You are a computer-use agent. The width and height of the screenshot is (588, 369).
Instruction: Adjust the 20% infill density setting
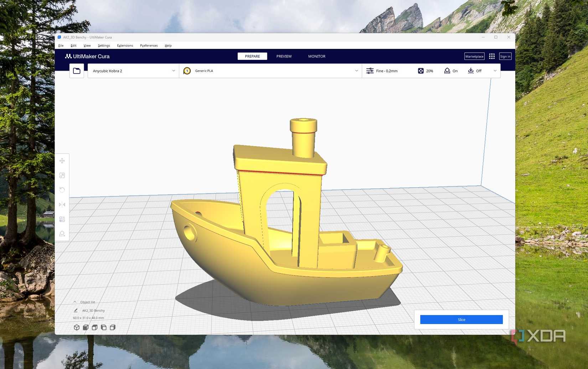coord(425,71)
